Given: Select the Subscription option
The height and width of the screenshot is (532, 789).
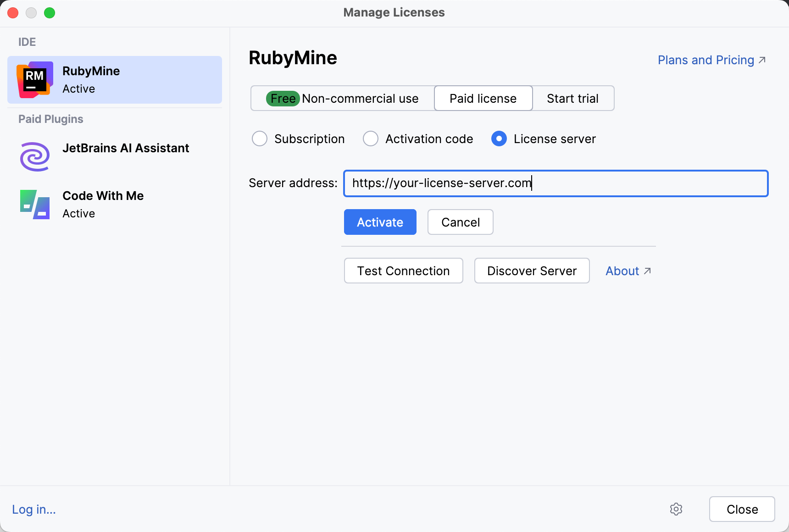Looking at the screenshot, I should [x=260, y=139].
